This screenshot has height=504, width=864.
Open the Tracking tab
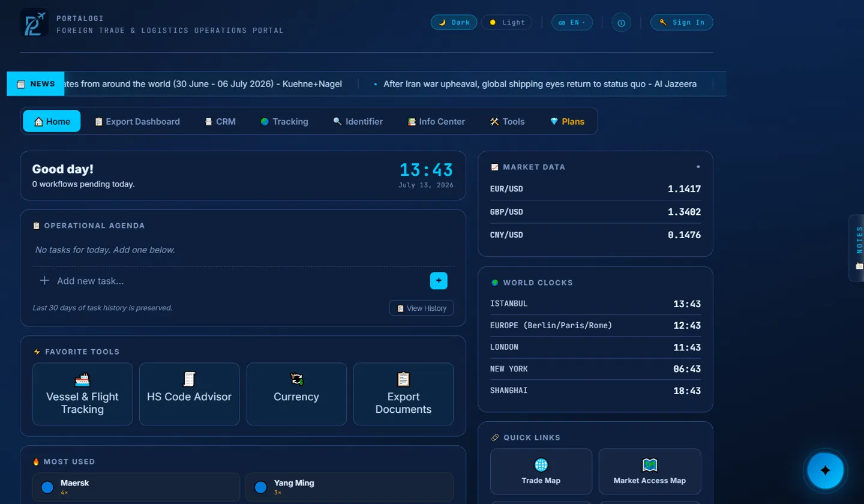(x=284, y=121)
